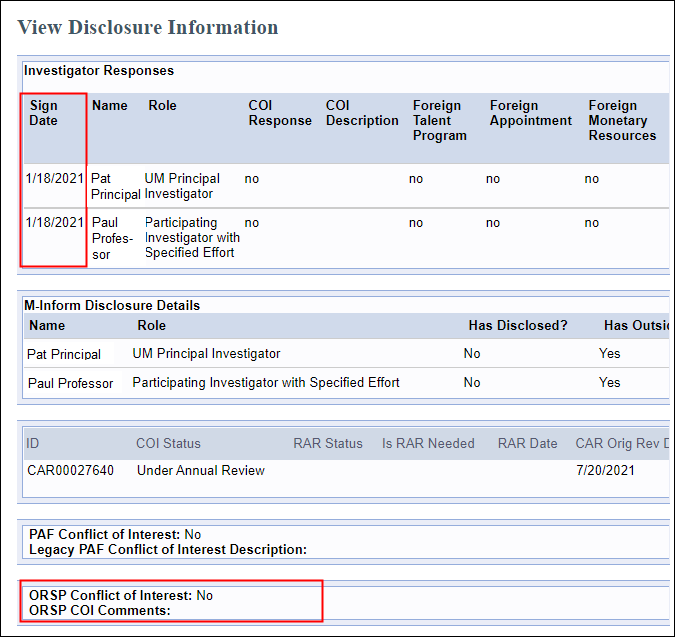Click 'Paul Professor' name in Investigator Responses
Viewport: 675px width, 637px height.
tap(112, 238)
